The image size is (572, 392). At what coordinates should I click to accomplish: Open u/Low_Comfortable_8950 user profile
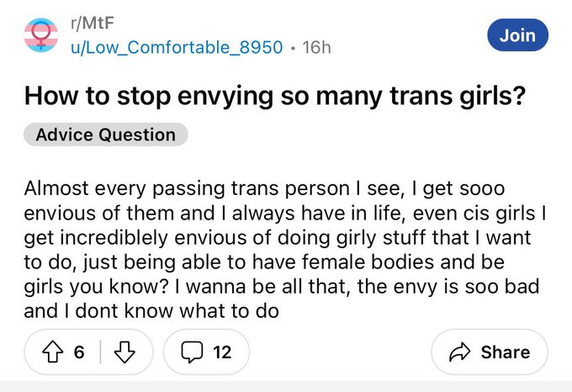click(177, 47)
